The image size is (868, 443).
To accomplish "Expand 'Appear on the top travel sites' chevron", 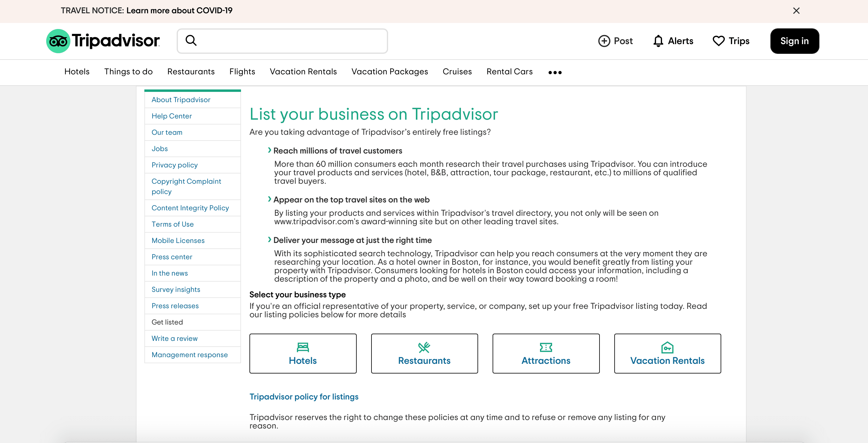I will point(269,199).
